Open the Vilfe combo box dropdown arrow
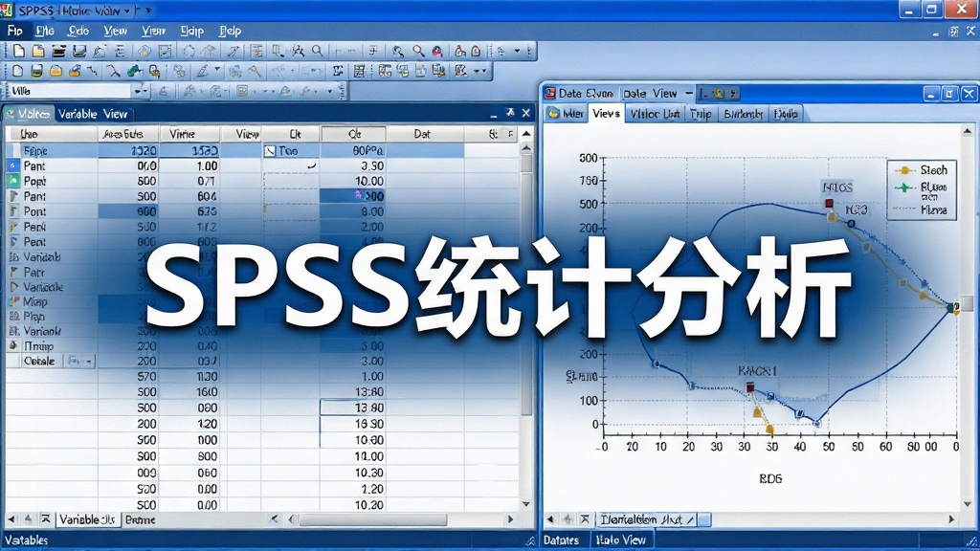Screen dimensions: 980x551 click(x=138, y=91)
